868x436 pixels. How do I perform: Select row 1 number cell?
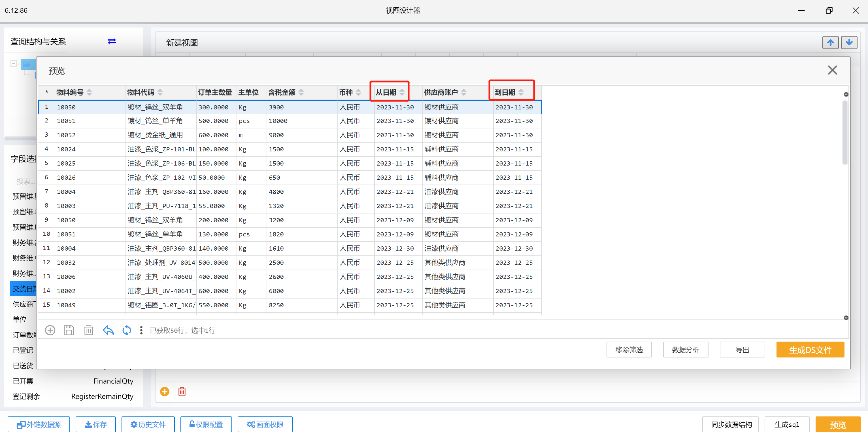pyautogui.click(x=46, y=107)
